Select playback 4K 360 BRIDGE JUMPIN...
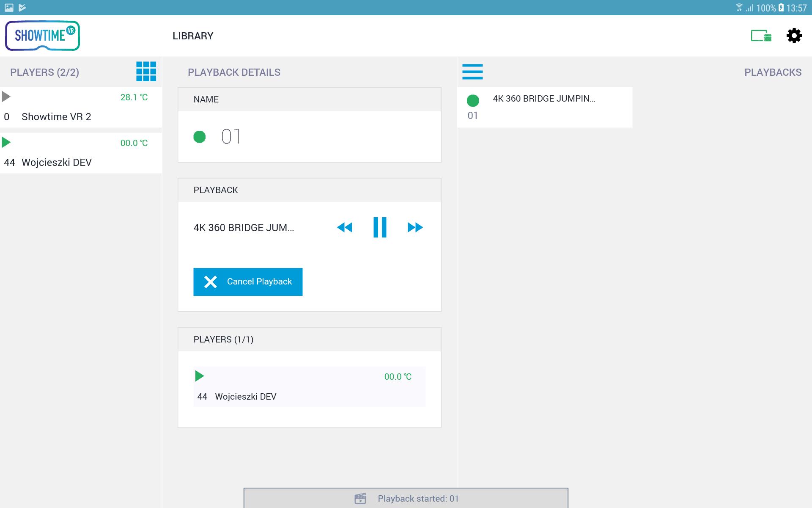This screenshot has width=812, height=508. (545, 108)
